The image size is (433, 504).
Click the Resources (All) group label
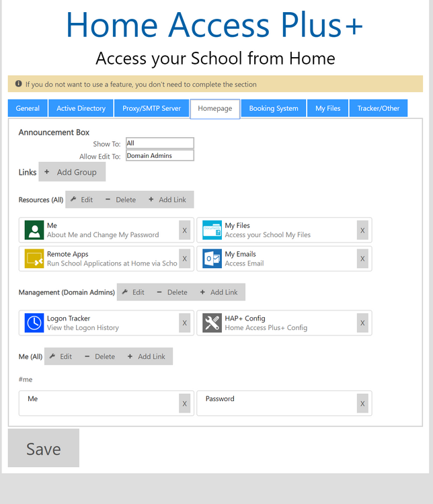click(x=41, y=200)
